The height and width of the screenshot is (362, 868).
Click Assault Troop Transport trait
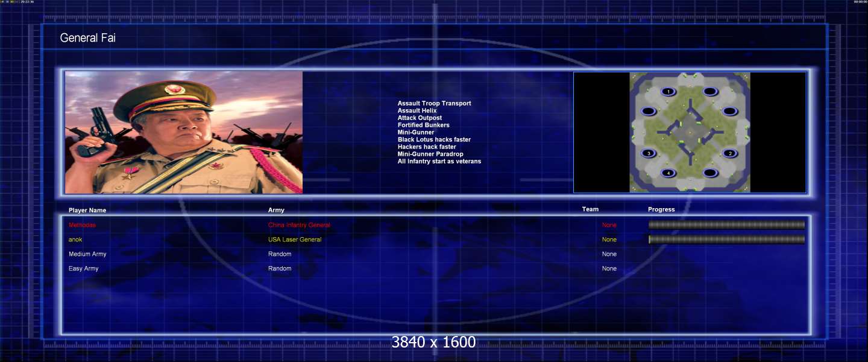[x=435, y=103]
